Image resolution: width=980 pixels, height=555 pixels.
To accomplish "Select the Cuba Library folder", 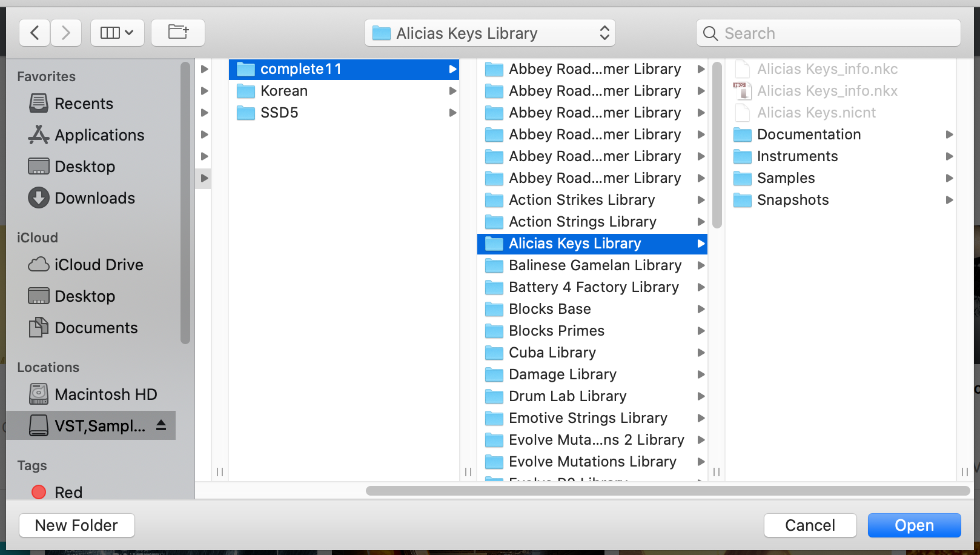I will click(592, 353).
